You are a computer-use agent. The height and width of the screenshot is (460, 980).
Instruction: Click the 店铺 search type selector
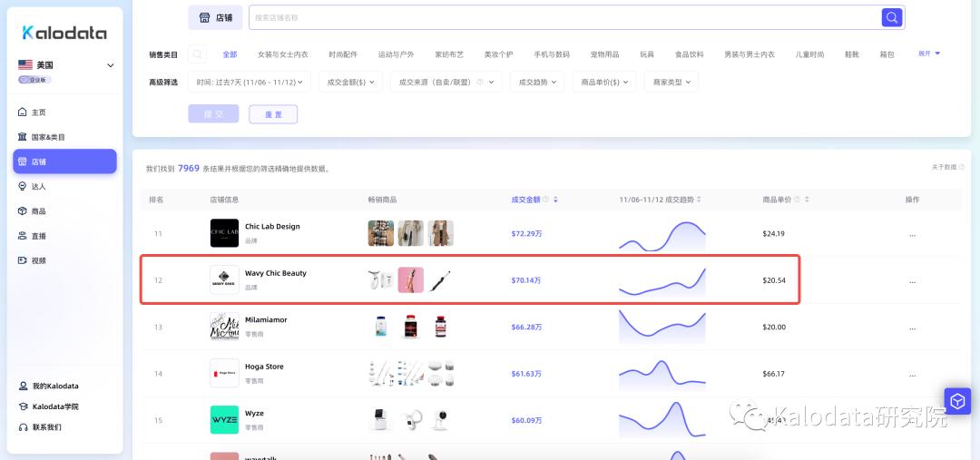click(x=215, y=17)
